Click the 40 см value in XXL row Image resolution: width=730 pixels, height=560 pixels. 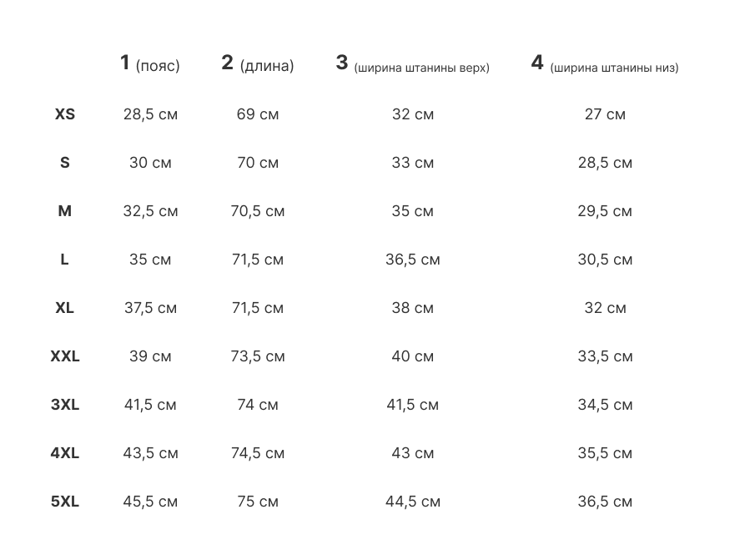pyautogui.click(x=413, y=356)
